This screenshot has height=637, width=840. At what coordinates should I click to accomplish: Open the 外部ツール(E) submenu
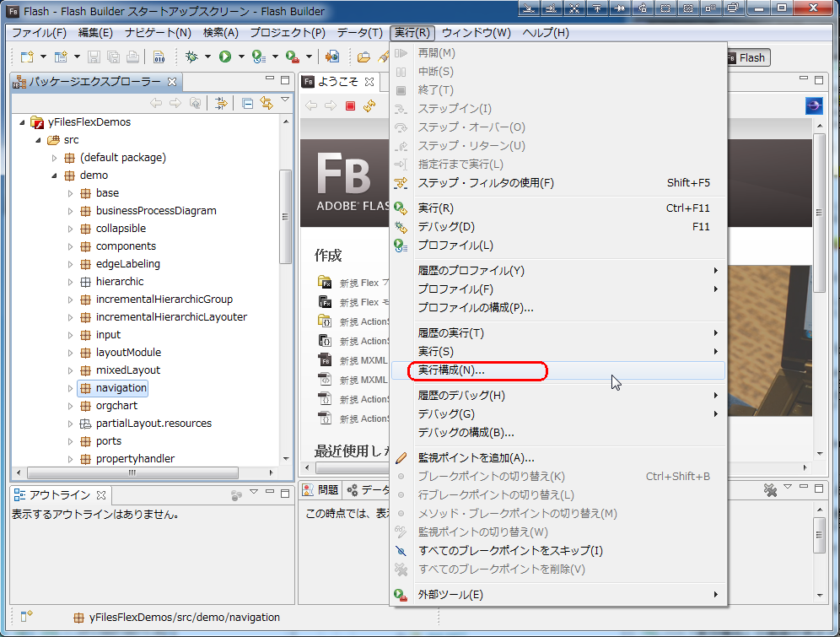click(557, 595)
